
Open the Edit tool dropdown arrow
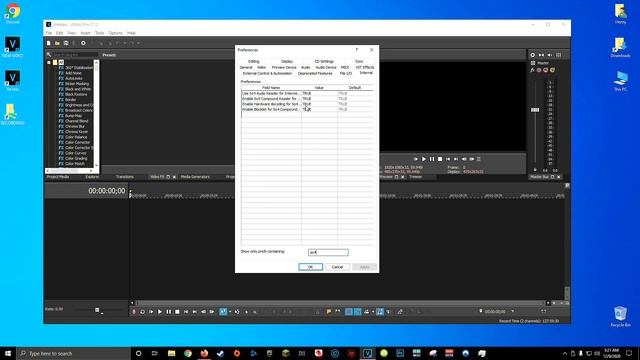(230, 312)
